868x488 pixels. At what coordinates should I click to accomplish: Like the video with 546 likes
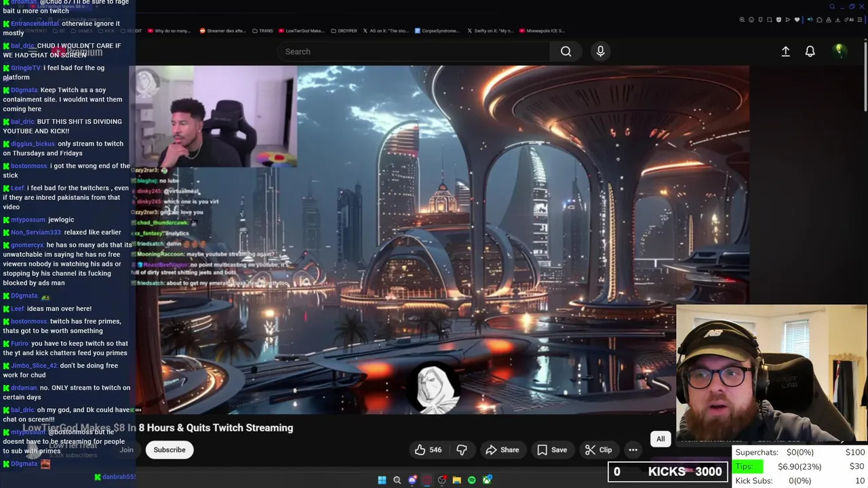pyautogui.click(x=428, y=450)
